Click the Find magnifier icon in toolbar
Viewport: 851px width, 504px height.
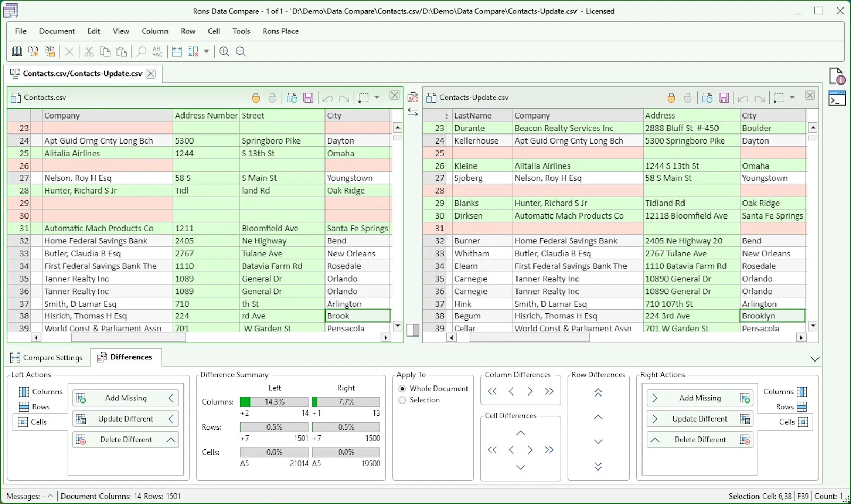141,52
